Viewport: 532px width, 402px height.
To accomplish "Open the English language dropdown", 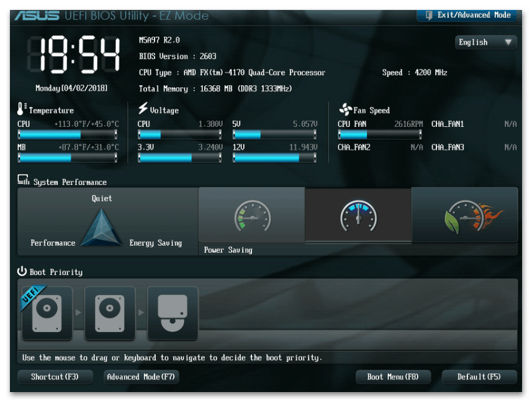I will [x=485, y=42].
